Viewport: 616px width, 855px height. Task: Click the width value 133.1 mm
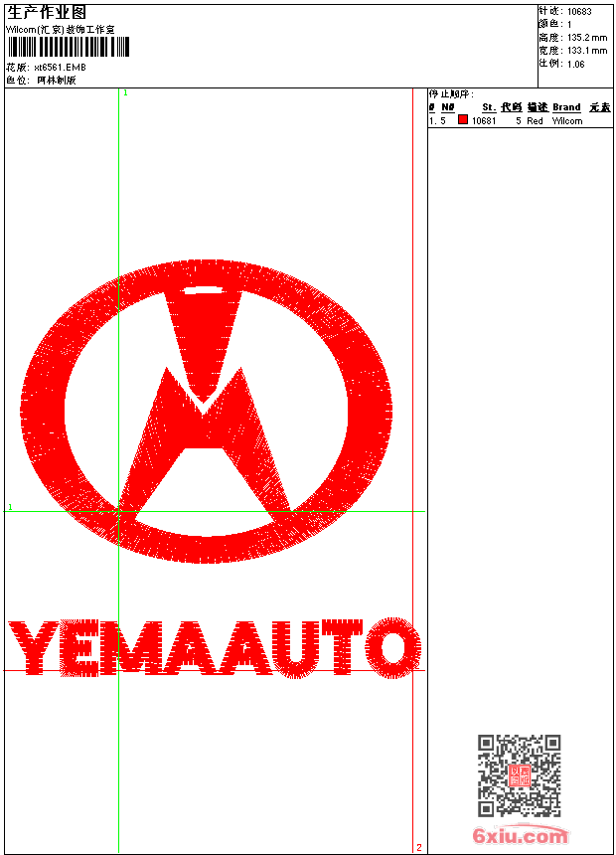[587, 51]
